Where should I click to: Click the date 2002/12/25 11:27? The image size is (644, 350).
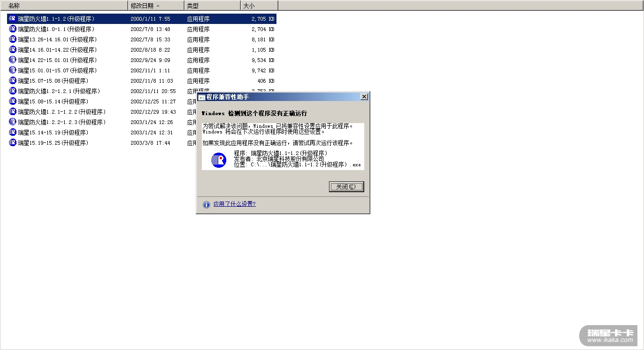[x=153, y=102]
